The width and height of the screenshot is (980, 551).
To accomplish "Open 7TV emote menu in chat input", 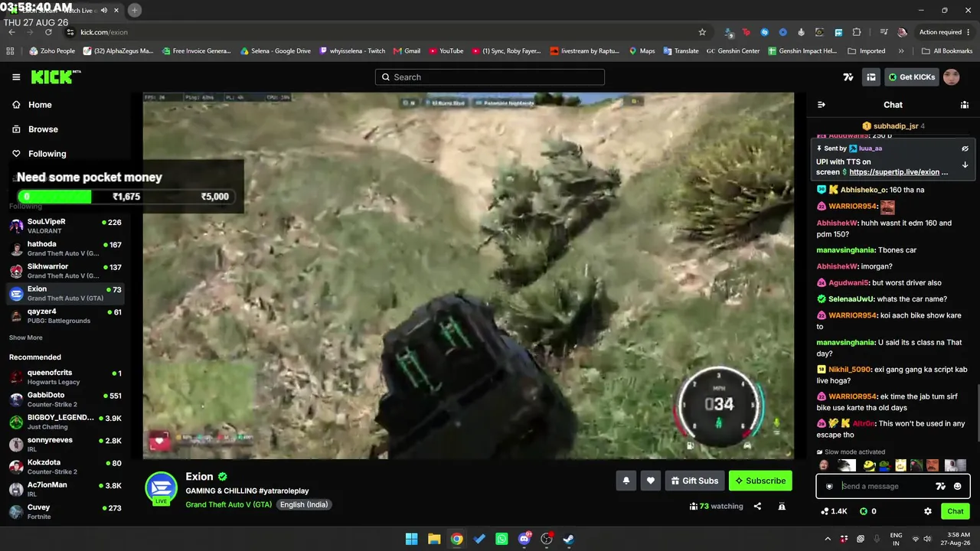I will tap(941, 486).
